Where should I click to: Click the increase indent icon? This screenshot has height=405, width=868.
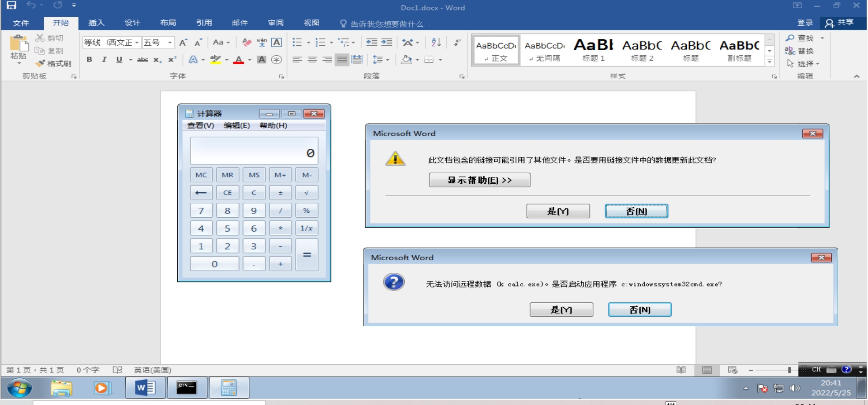[x=387, y=43]
